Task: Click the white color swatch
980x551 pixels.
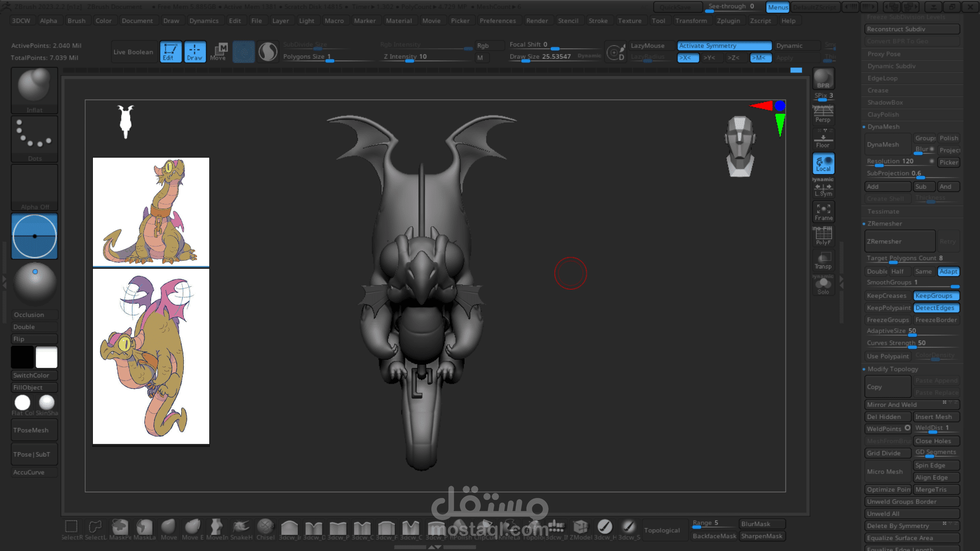Action: tap(46, 358)
